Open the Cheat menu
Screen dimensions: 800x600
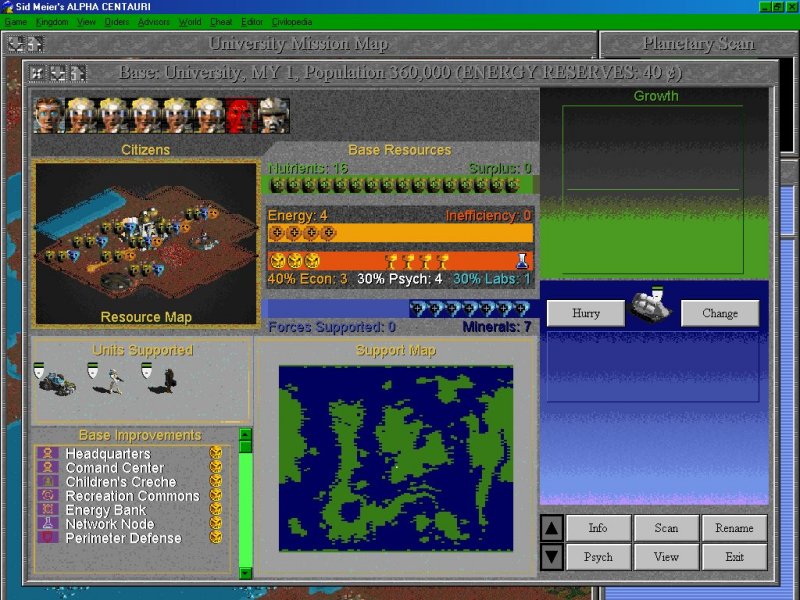221,22
